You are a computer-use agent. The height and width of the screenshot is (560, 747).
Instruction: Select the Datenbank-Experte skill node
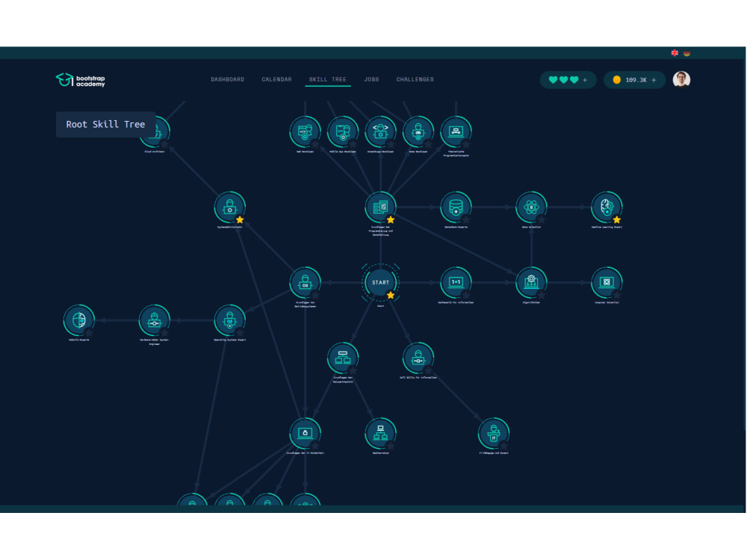point(456,207)
